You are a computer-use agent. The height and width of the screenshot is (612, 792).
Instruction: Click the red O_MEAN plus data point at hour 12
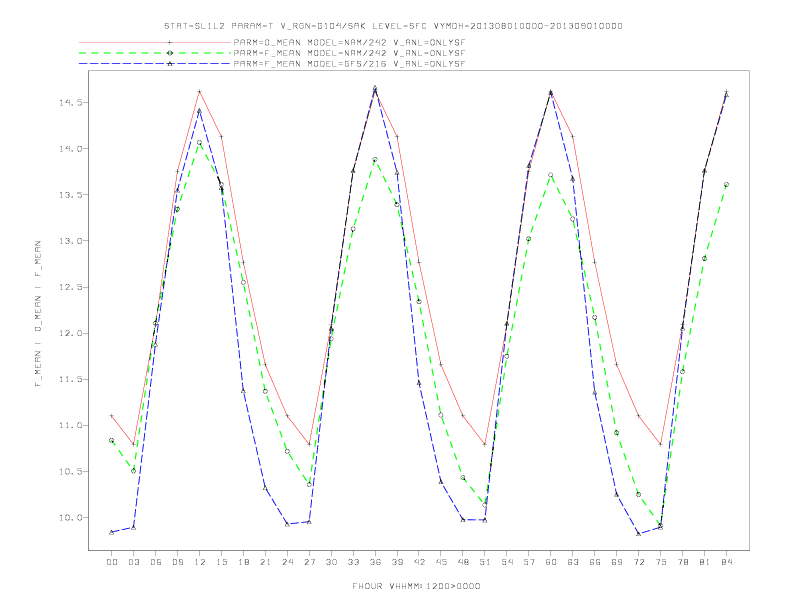click(200, 91)
